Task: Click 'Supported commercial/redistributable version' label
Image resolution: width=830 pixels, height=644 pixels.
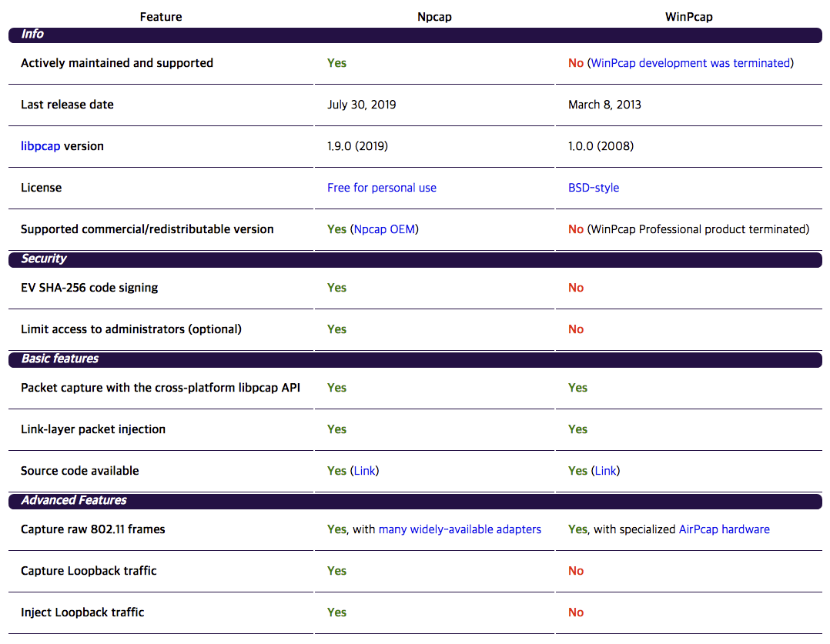Action: (147, 229)
